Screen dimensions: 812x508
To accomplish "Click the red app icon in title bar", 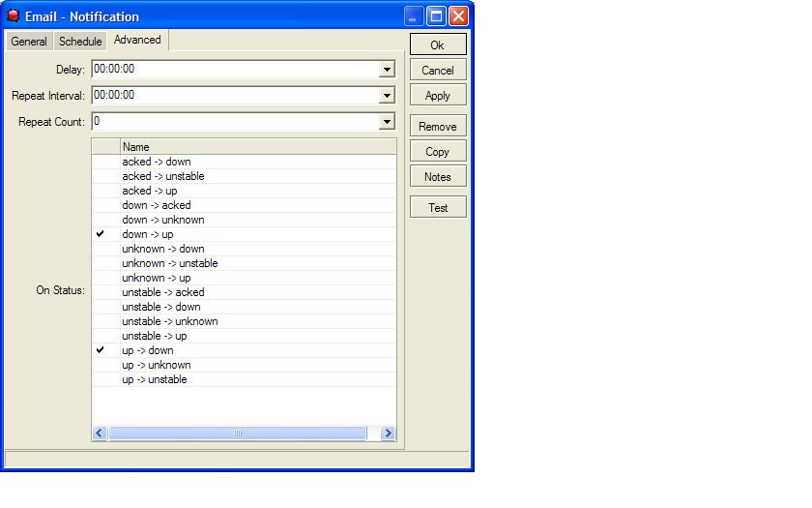I will (13, 16).
